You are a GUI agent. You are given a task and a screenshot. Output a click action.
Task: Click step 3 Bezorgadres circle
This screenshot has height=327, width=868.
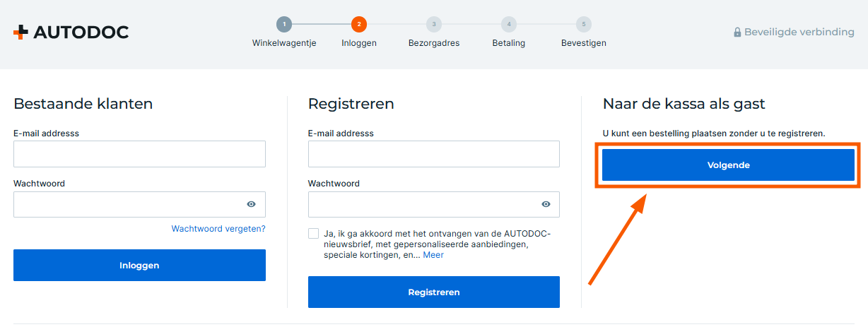click(434, 25)
